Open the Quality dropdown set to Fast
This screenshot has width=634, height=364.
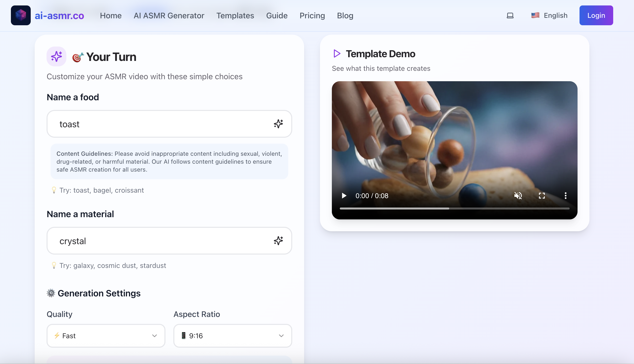pyautogui.click(x=106, y=336)
